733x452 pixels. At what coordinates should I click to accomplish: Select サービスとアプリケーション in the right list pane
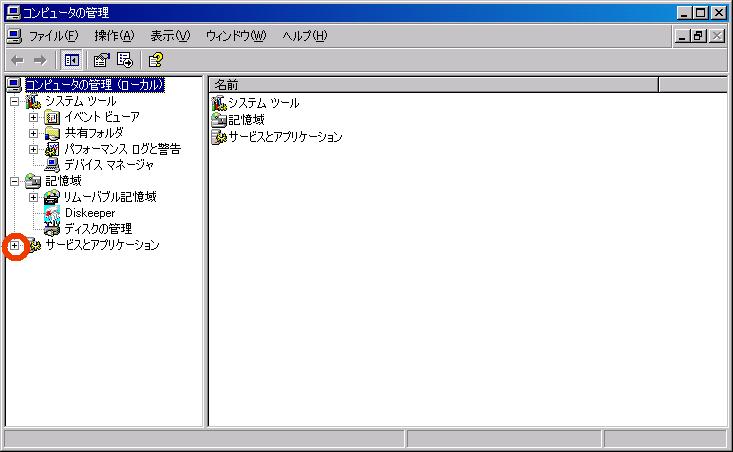pyautogui.click(x=285, y=137)
